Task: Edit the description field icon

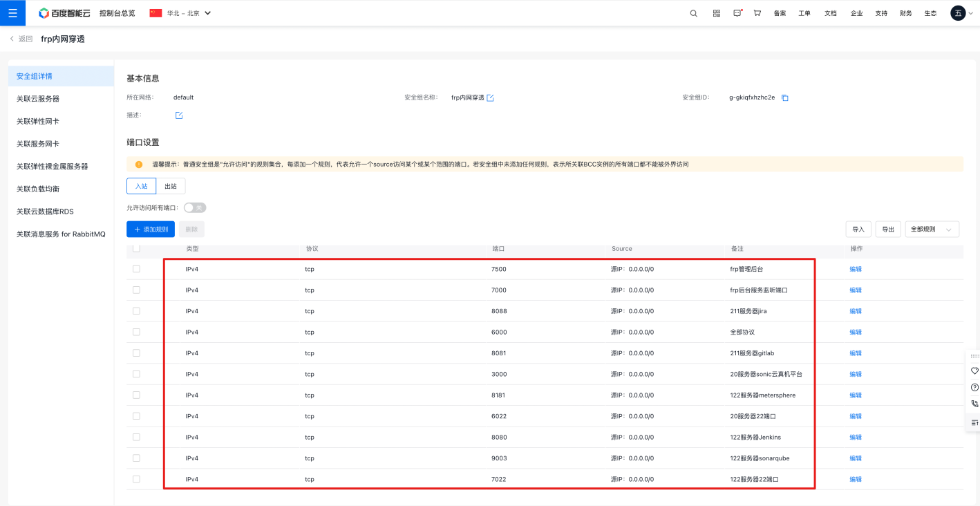Action: click(x=179, y=115)
